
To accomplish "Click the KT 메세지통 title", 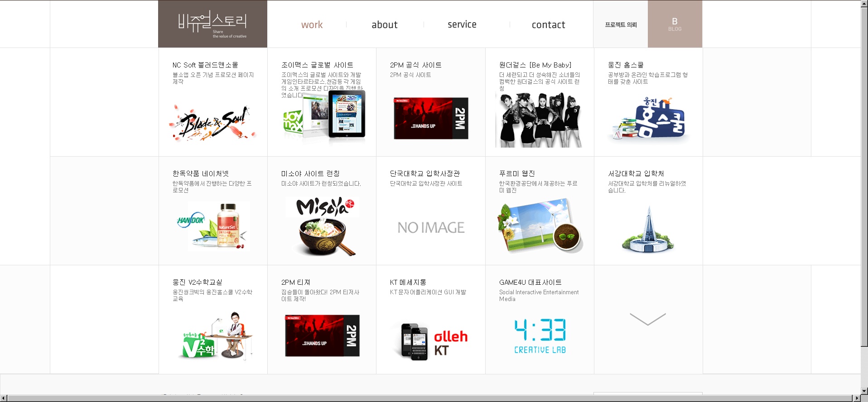I will tap(408, 282).
